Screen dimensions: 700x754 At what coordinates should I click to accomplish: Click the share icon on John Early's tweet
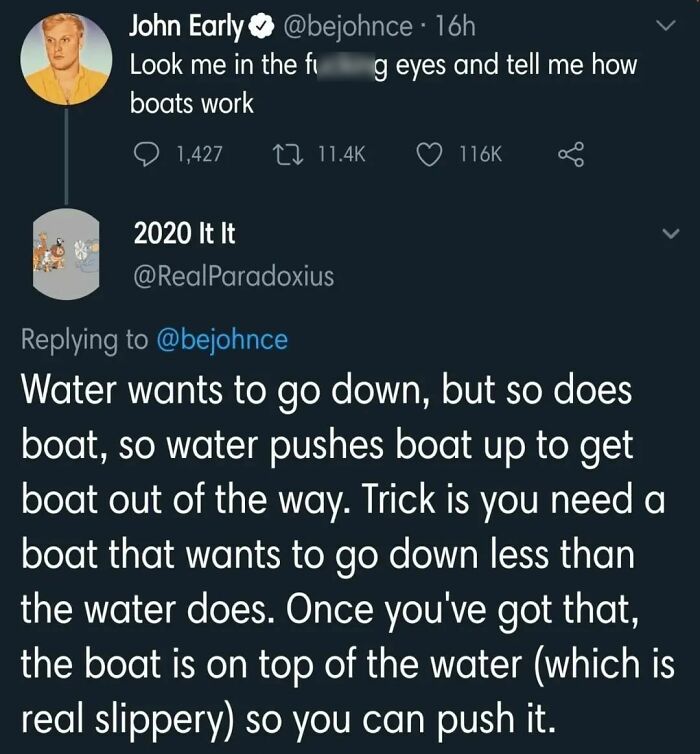[569, 155]
